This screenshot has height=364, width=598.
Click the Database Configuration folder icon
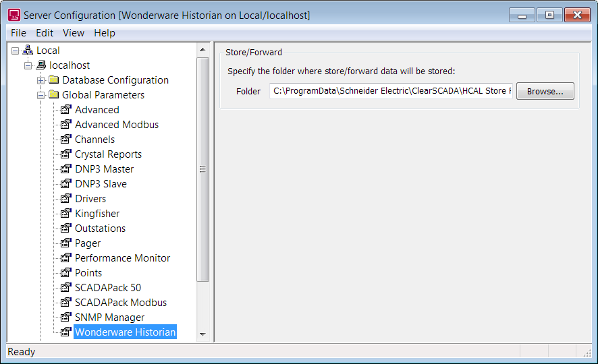(x=54, y=80)
